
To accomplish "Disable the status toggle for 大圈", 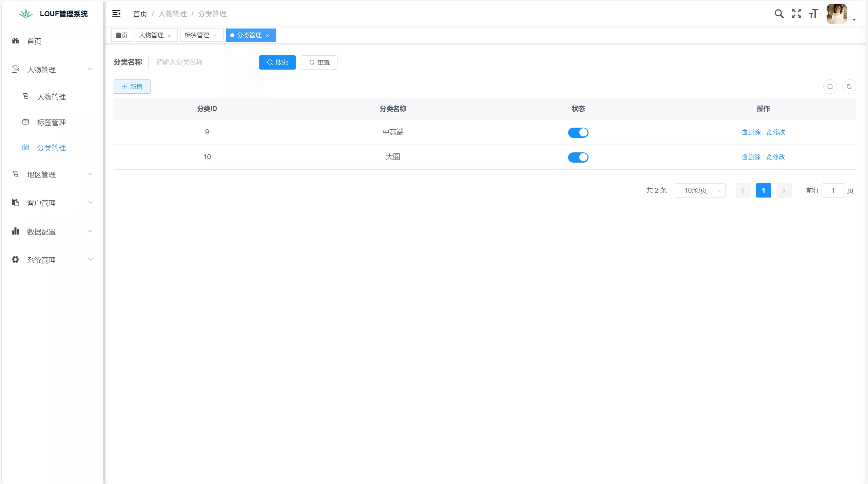I will point(578,157).
